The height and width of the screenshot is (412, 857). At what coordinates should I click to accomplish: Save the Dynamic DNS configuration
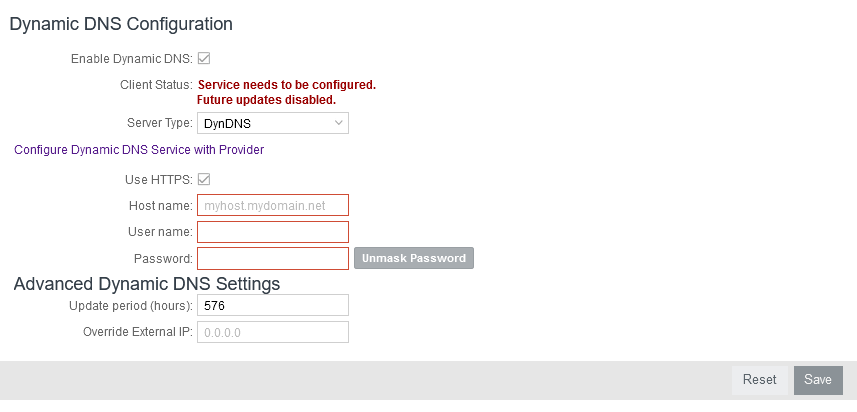pyautogui.click(x=818, y=380)
